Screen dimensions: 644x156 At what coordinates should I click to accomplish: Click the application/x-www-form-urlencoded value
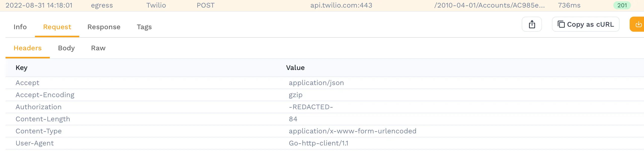[352, 131]
